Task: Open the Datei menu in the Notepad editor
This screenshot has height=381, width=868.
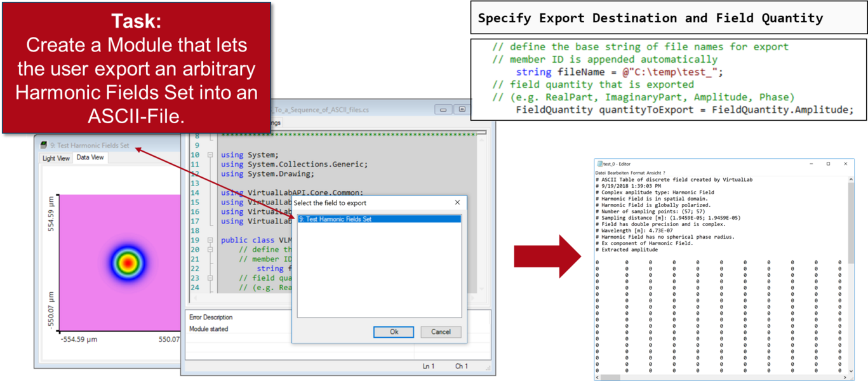Action: click(600, 172)
